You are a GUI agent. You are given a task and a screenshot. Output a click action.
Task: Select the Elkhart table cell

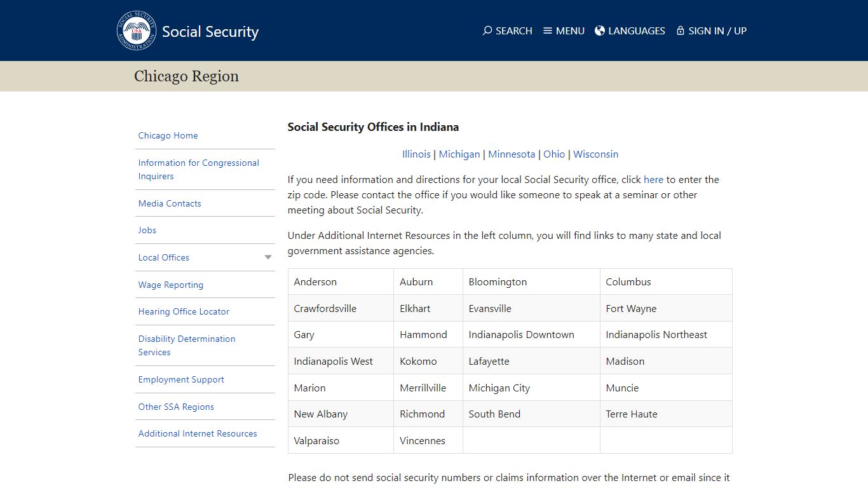428,308
